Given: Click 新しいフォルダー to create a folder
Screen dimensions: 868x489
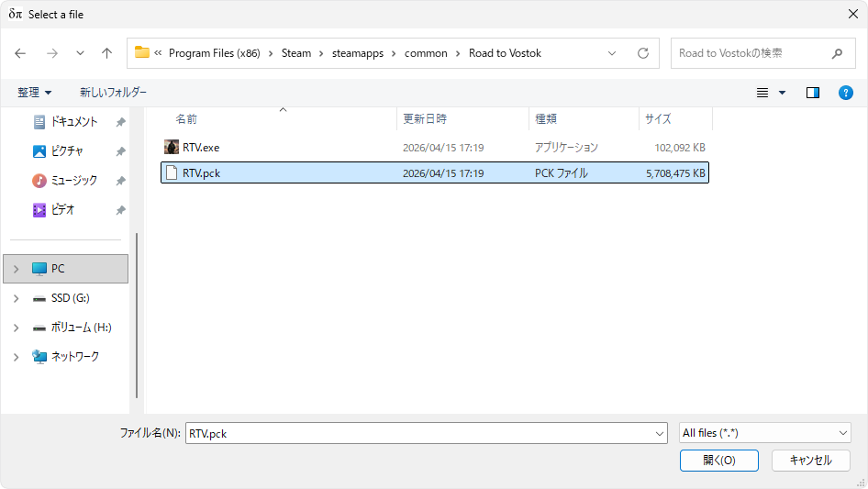Looking at the screenshot, I should (x=113, y=93).
